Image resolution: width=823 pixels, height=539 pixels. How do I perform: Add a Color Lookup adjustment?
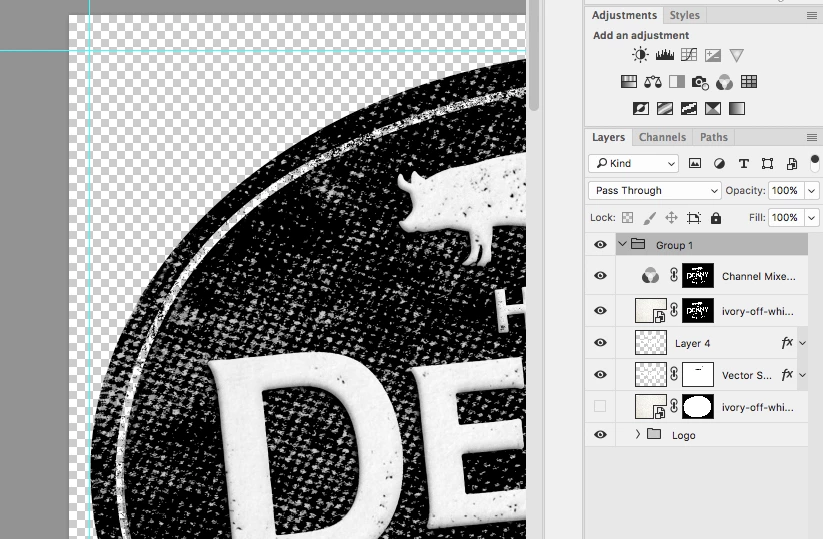pos(749,81)
